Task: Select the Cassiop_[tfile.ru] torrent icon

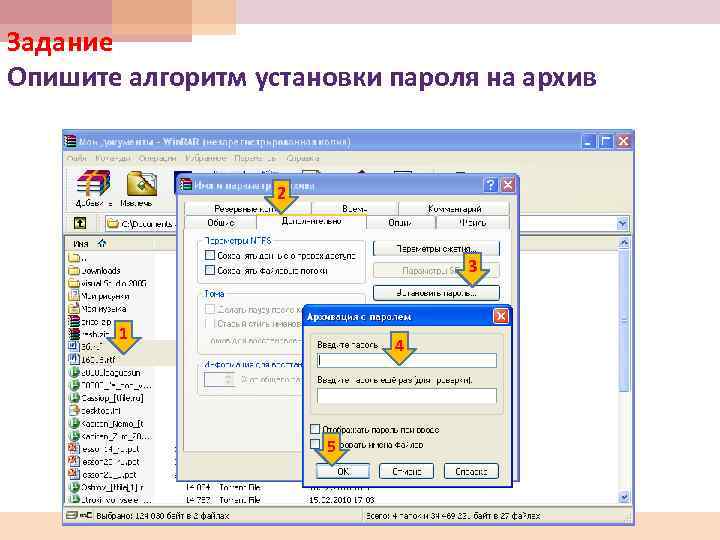Action: coord(73,398)
